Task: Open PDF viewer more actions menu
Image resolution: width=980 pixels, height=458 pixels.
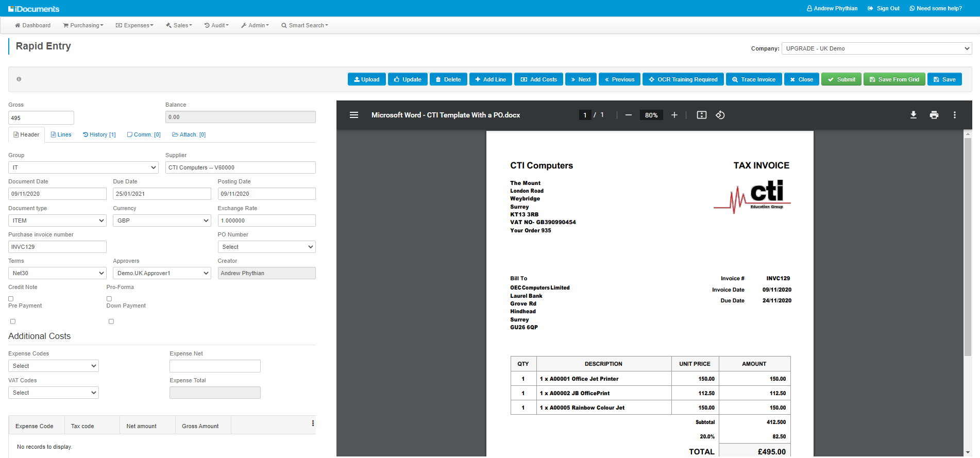Action: pyautogui.click(x=955, y=115)
